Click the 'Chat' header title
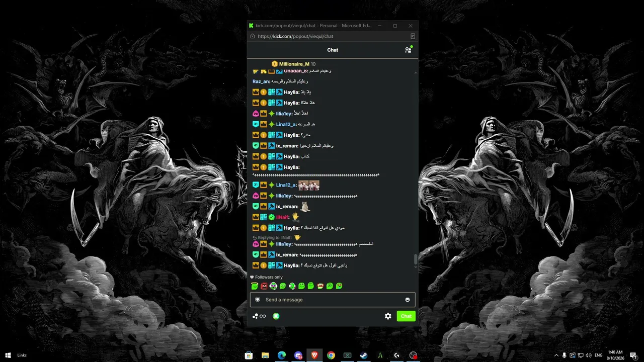 (333, 50)
